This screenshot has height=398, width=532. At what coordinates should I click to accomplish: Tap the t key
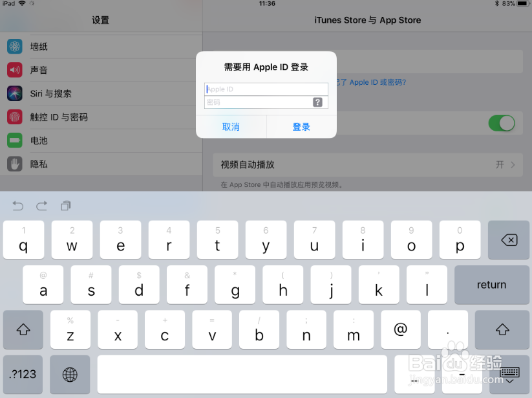(x=217, y=240)
